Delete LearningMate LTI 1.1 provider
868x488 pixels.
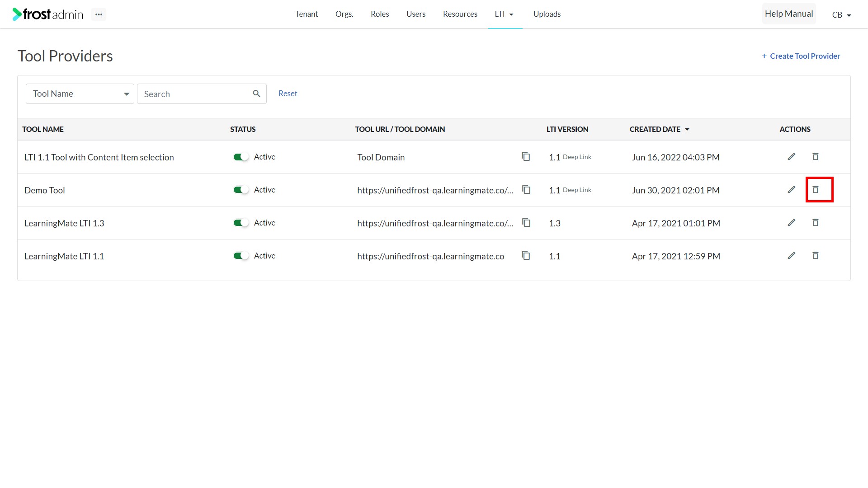[x=815, y=255]
